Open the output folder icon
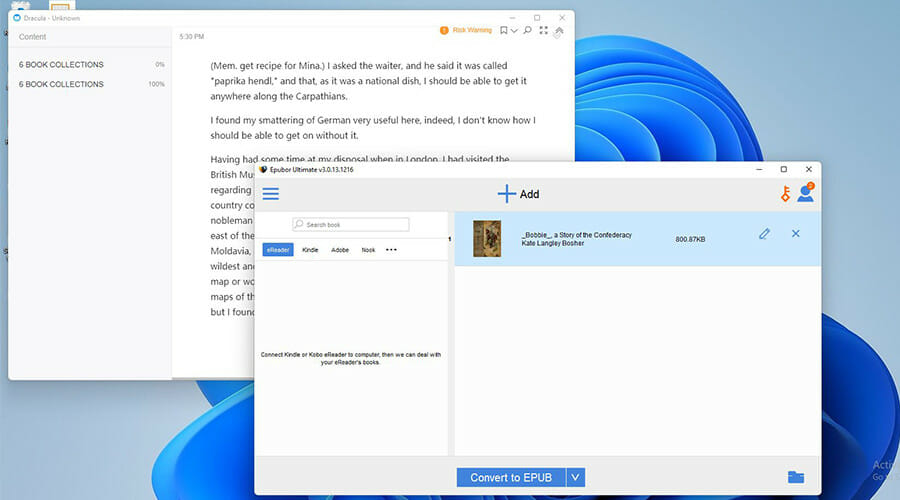The width and height of the screenshot is (900, 500). pyautogui.click(x=796, y=477)
